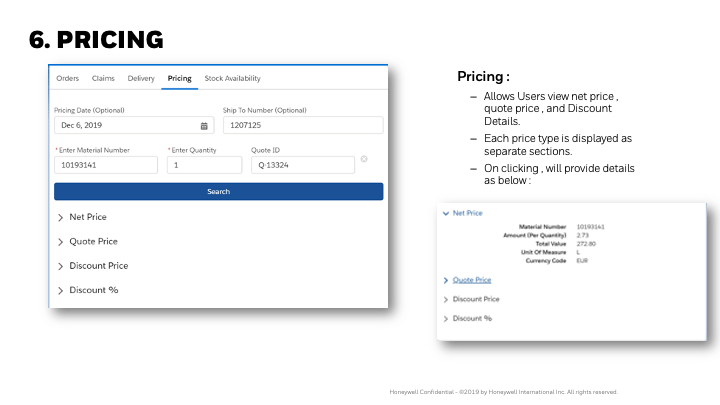Click the underlined Quote Price link
Image resolution: width=720 pixels, height=405 pixels.
tap(471, 280)
